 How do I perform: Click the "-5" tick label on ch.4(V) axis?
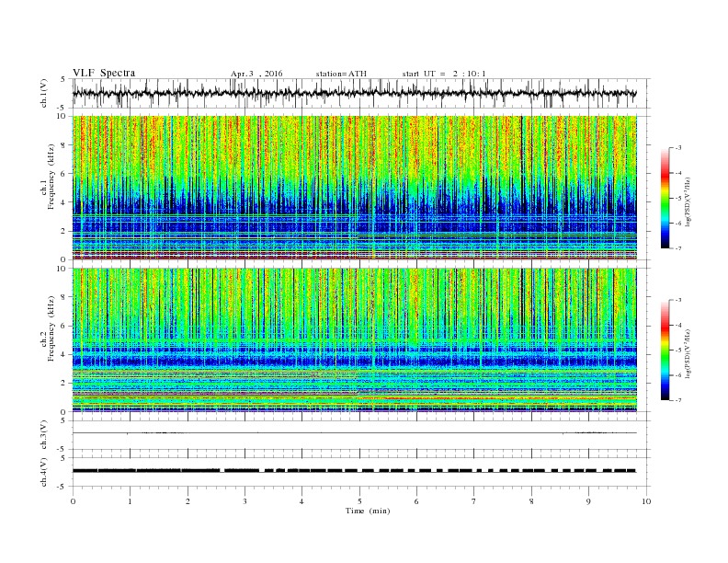62,487
